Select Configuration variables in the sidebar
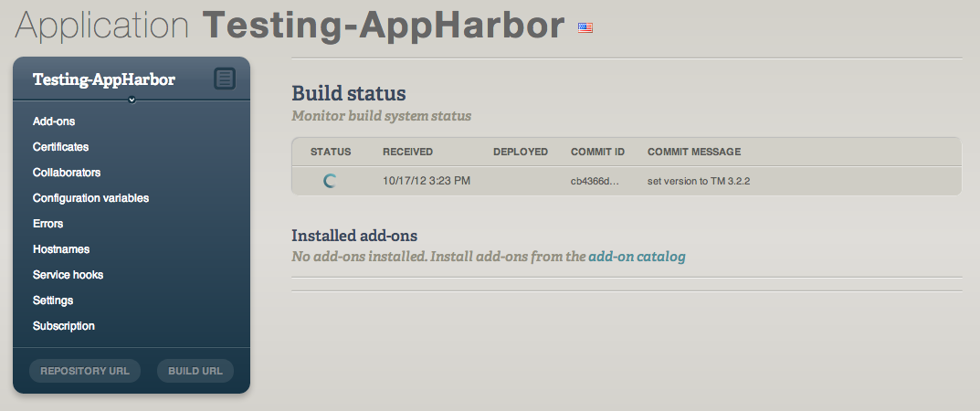 pyautogui.click(x=90, y=198)
